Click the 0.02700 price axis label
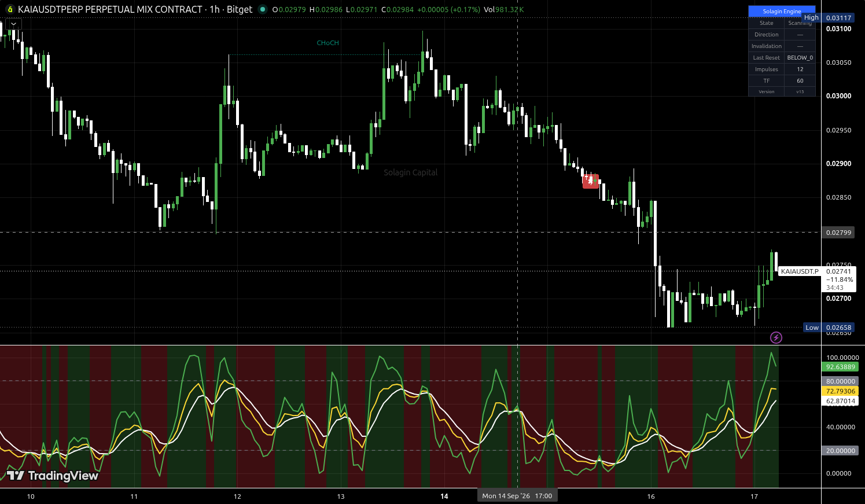Viewport: 865px width, 504px height. pos(838,299)
